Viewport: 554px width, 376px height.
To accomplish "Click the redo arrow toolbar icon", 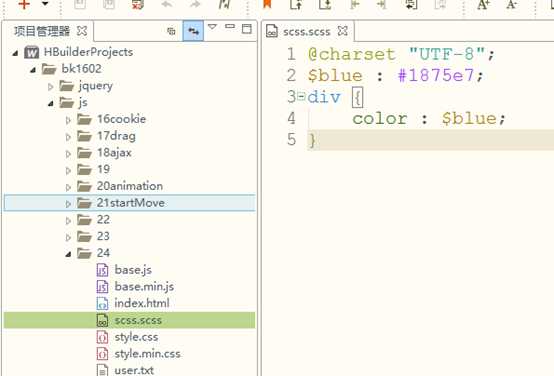I will (x=195, y=4).
